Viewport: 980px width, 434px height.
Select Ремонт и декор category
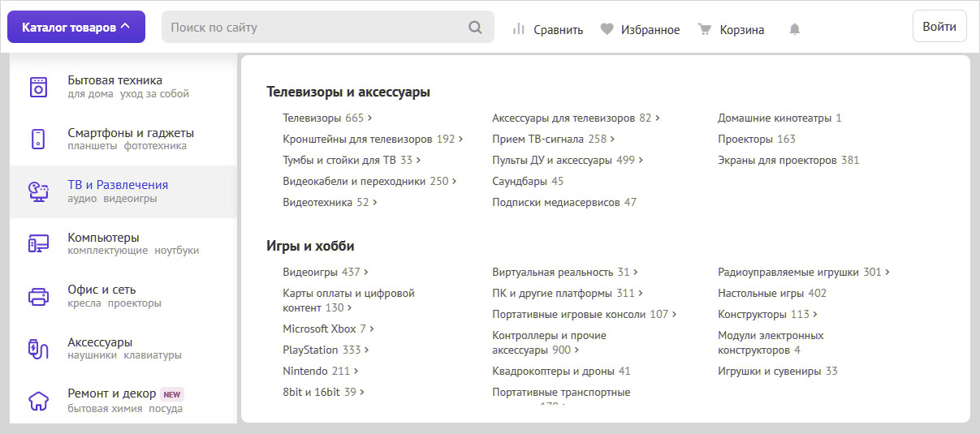click(x=112, y=393)
